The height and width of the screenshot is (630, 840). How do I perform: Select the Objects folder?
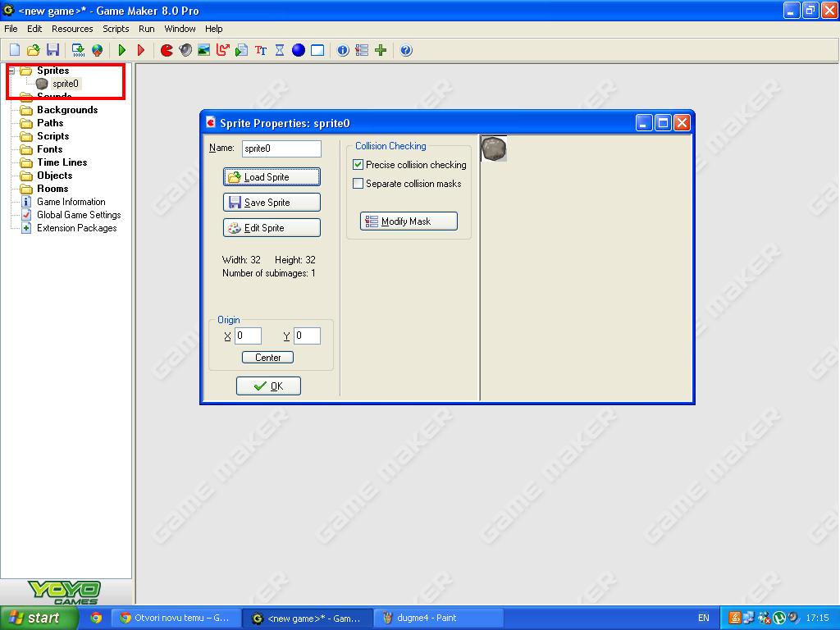point(55,176)
